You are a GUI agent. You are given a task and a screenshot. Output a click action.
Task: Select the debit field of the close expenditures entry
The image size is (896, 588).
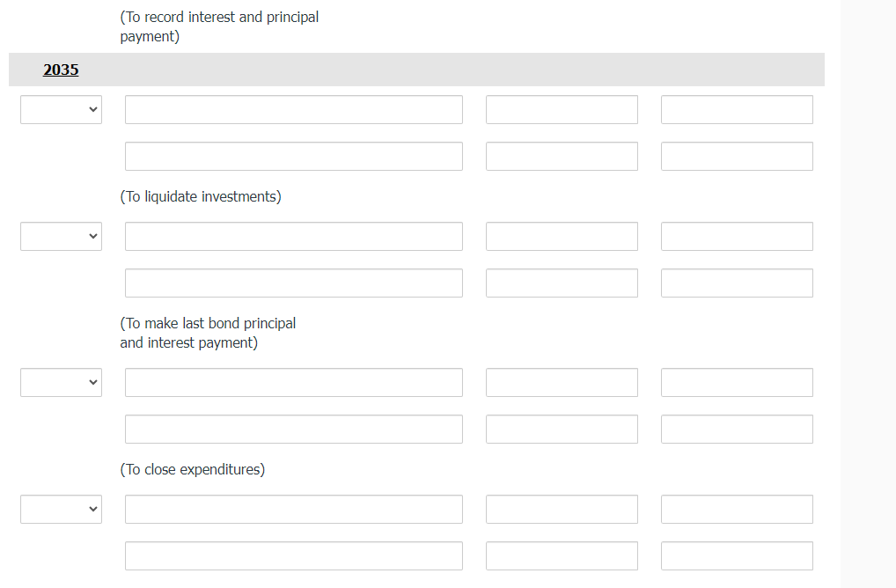tap(562, 382)
